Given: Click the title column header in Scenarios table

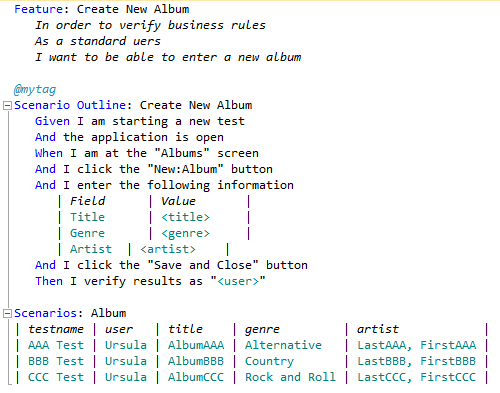Looking at the screenshot, I should click(185, 329).
